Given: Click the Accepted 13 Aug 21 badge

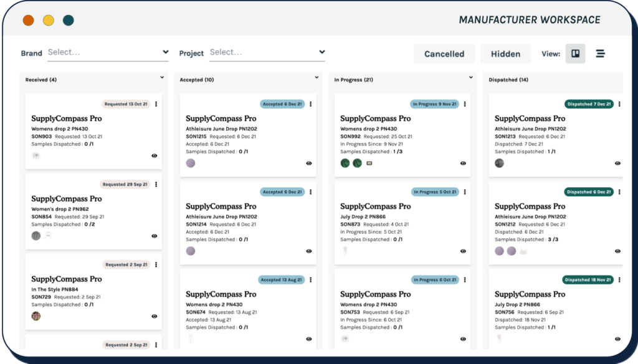Looking at the screenshot, I should click(x=281, y=280).
